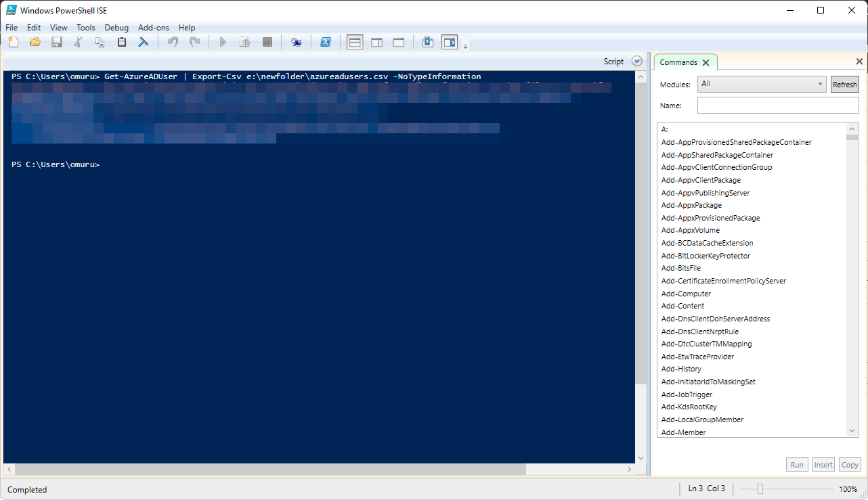Click the Copy button below the command list
The height and width of the screenshot is (500, 868).
850,464
